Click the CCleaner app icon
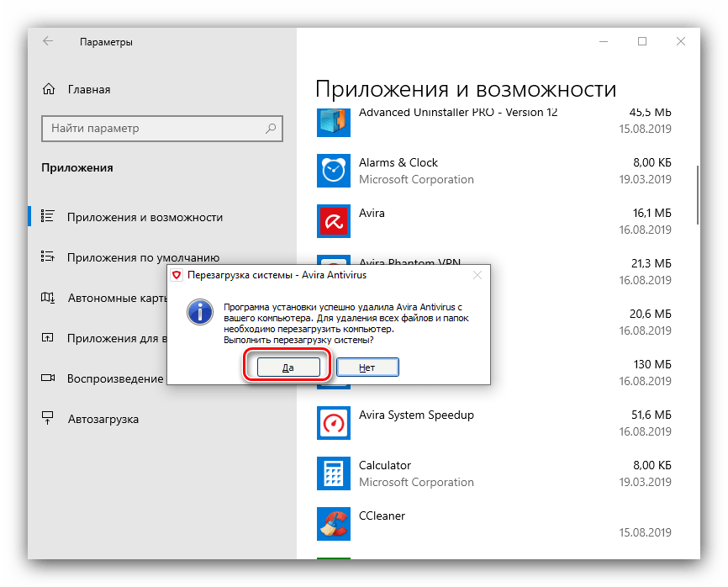The height and width of the screenshot is (587, 728). pyautogui.click(x=333, y=523)
